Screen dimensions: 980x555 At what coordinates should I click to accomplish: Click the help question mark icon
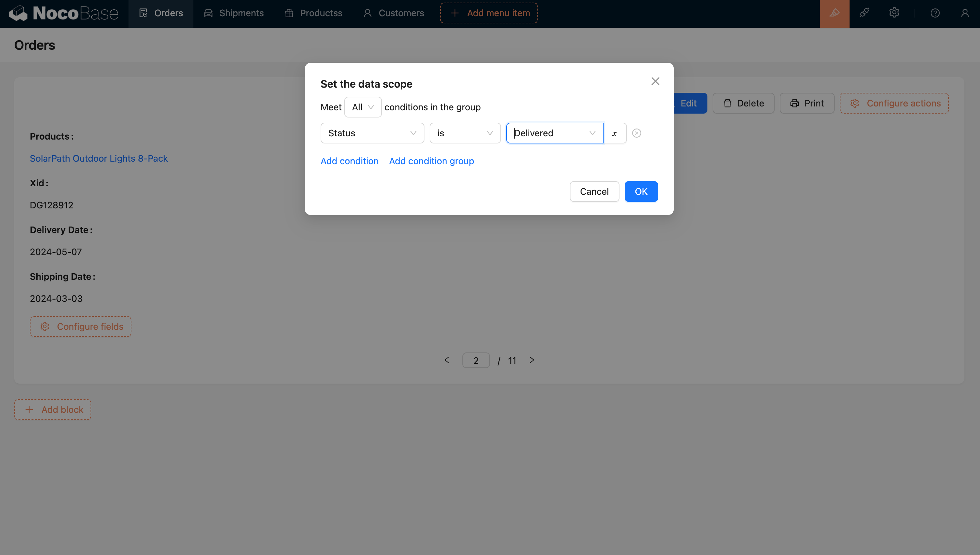point(935,13)
